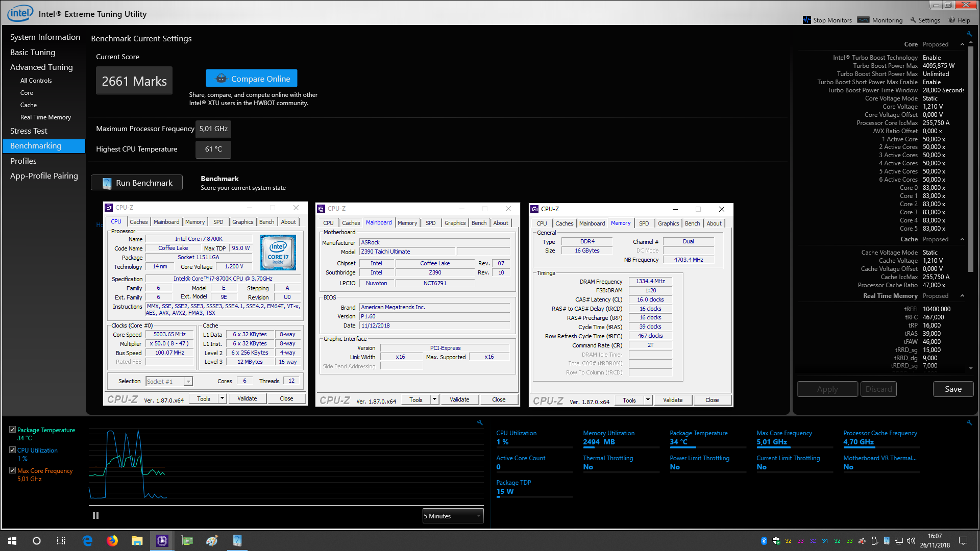Open App-Profile Pairing in the sidebar
980x551 pixels.
coord(44,176)
